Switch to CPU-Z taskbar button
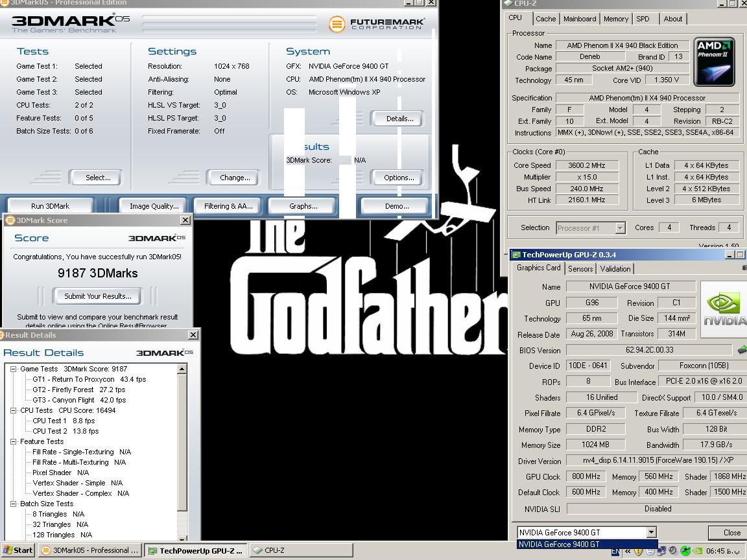The height and width of the screenshot is (560, 747). coord(300,550)
